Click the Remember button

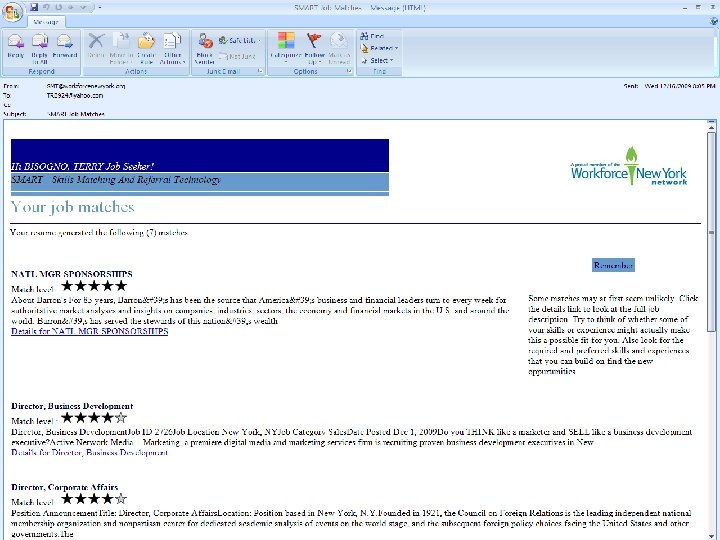[x=613, y=265]
